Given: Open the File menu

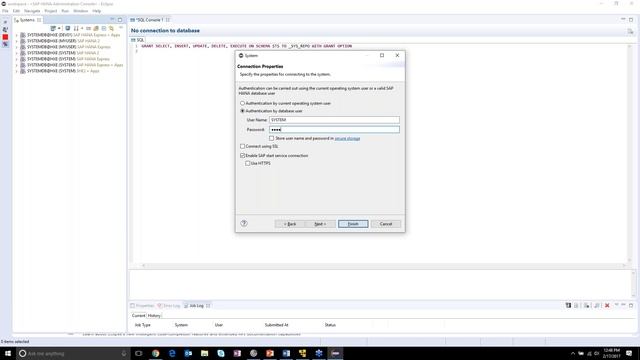Looking at the screenshot, I should tap(5, 11).
